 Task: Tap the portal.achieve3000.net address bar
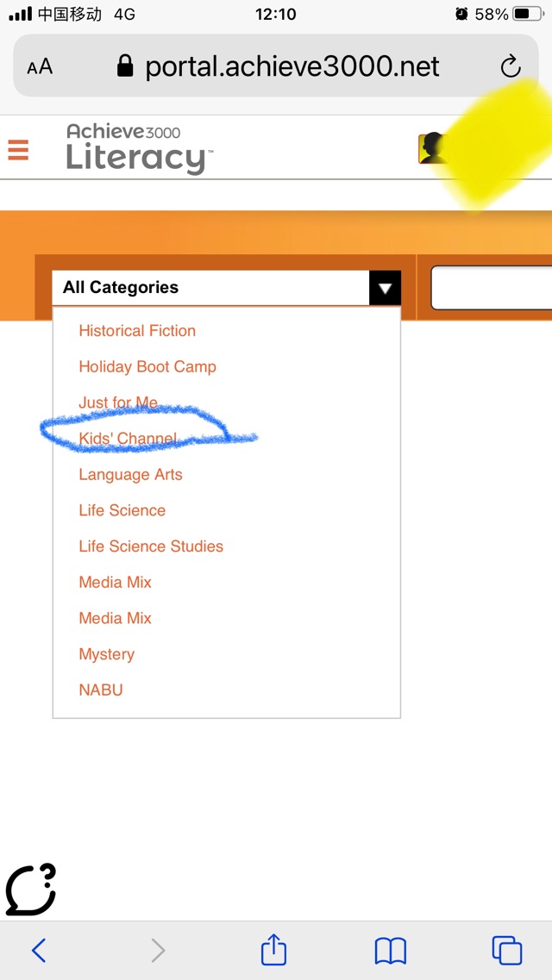tap(276, 66)
